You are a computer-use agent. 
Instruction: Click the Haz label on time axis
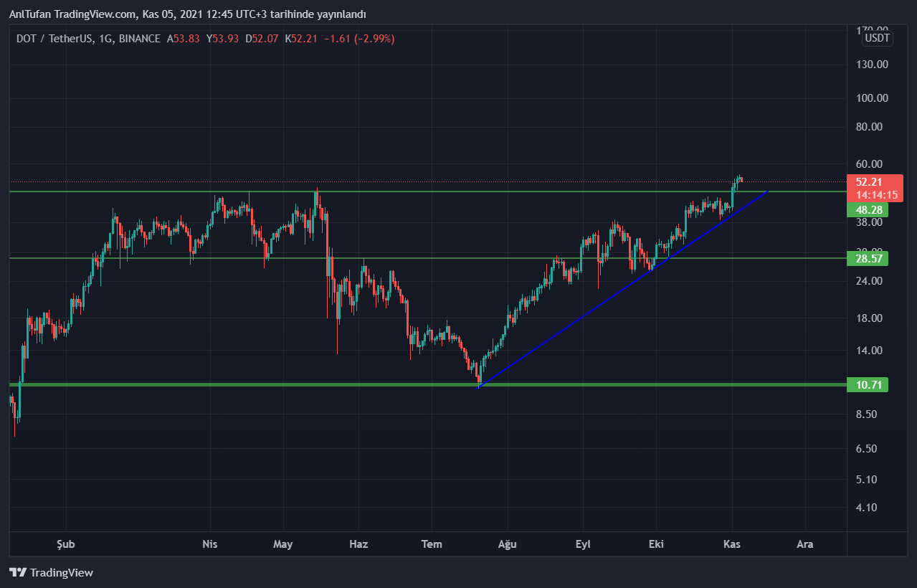click(358, 544)
